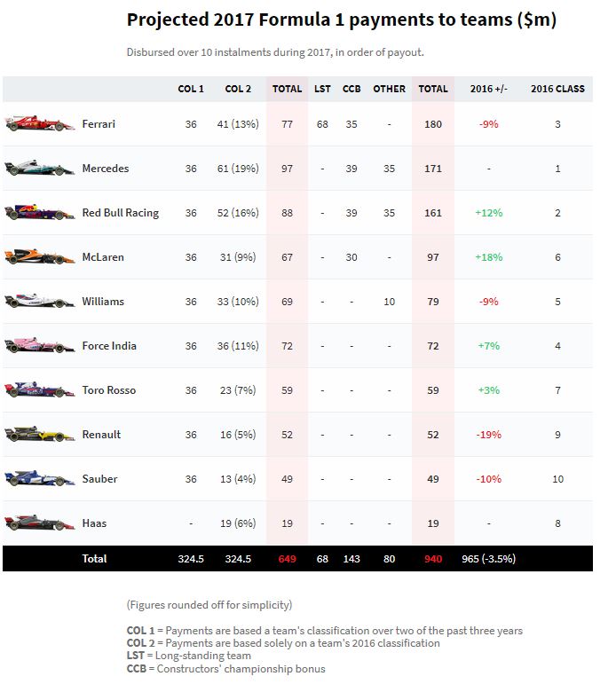Click the 2016 CLASS column header
The width and height of the screenshot is (616, 684).
point(557,89)
